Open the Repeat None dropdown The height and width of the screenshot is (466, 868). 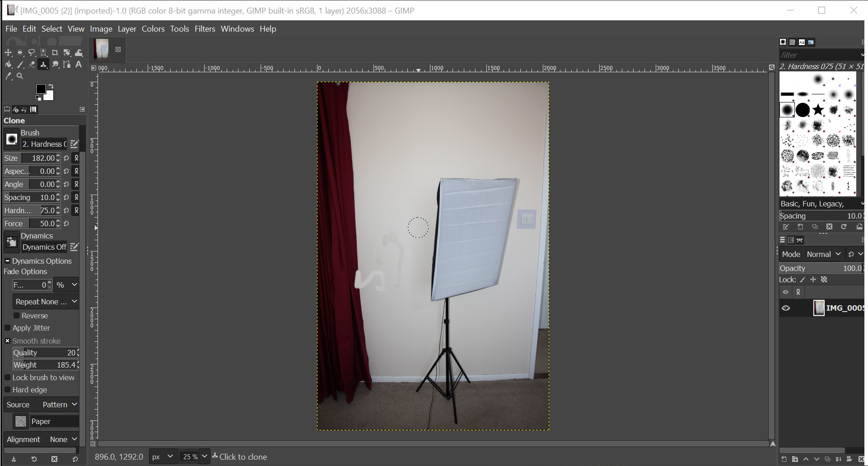click(46, 302)
